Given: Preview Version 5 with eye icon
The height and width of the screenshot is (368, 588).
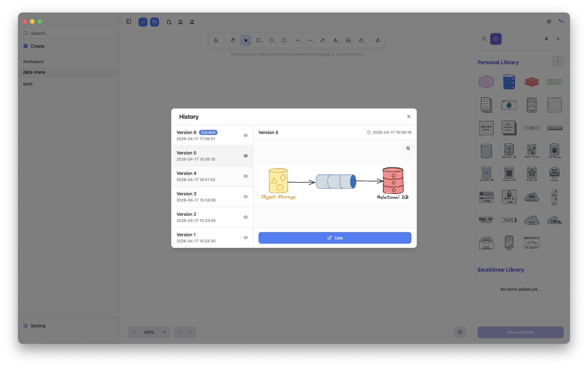Looking at the screenshot, I should 246,156.
